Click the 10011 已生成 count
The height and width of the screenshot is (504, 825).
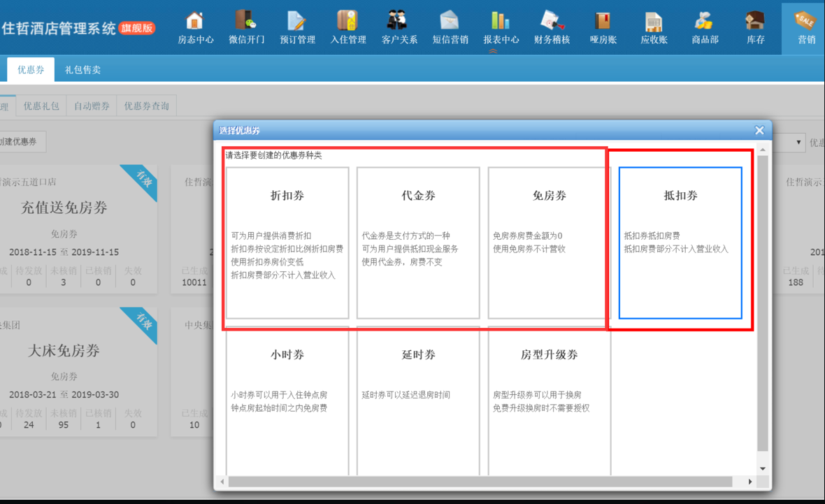click(194, 282)
